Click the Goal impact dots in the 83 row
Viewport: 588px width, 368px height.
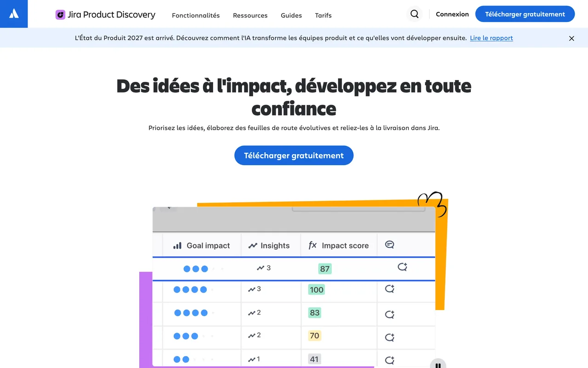click(x=194, y=313)
